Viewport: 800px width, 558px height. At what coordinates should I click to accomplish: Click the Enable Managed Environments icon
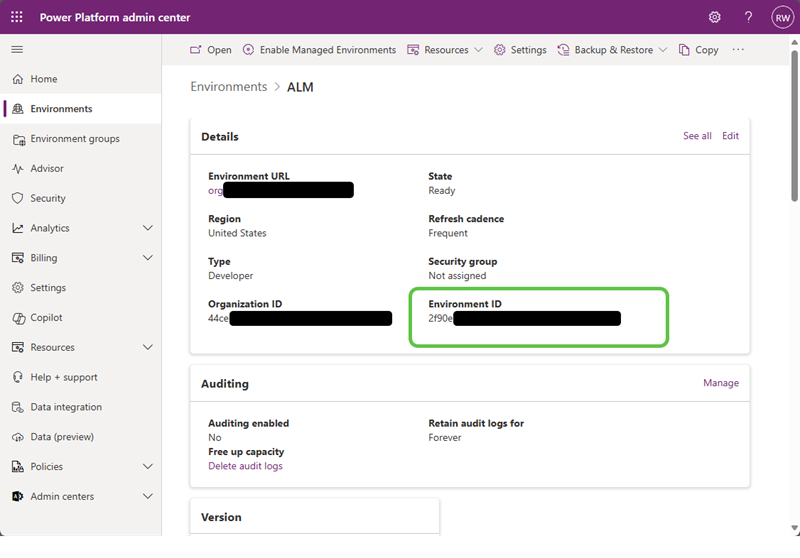[248, 49]
